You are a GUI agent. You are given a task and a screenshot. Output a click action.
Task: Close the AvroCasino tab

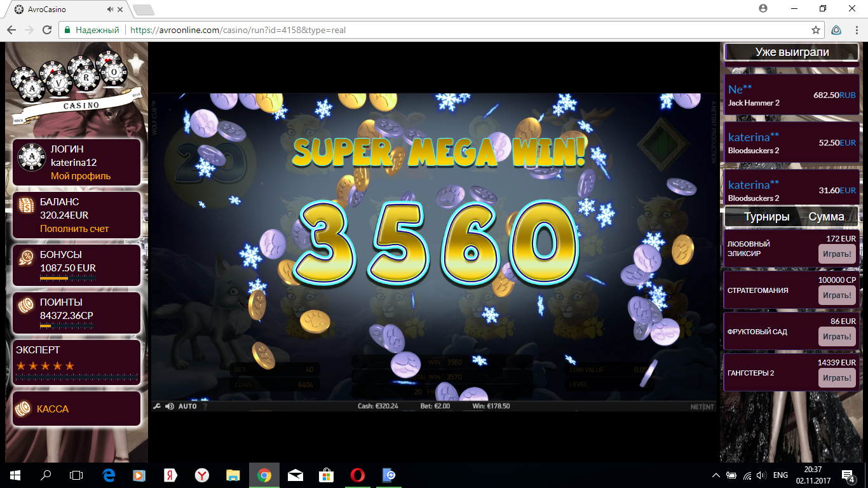pyautogui.click(x=121, y=10)
